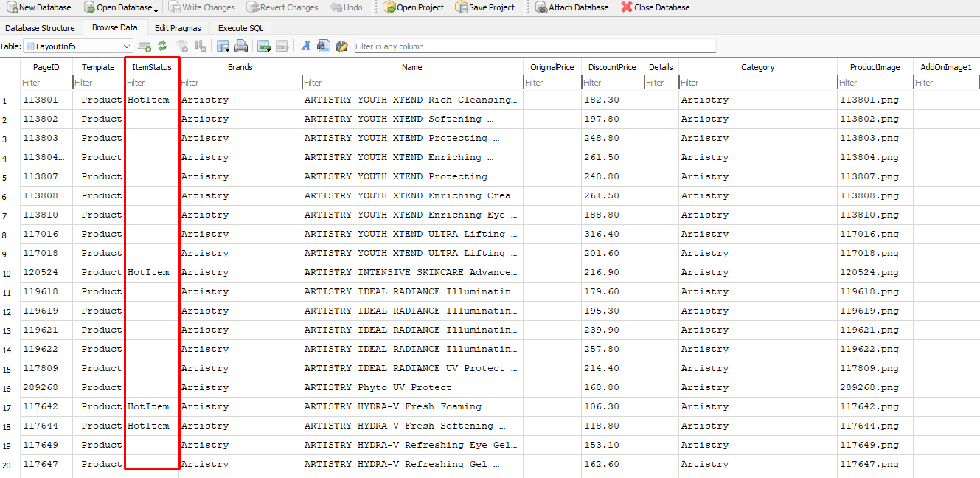
Task: Click the Filter box under PageID
Action: 46,83
